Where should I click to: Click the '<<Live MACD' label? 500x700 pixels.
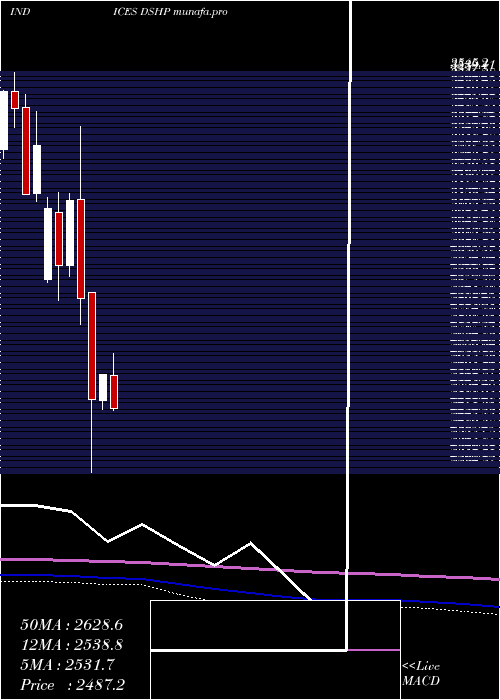click(x=421, y=673)
